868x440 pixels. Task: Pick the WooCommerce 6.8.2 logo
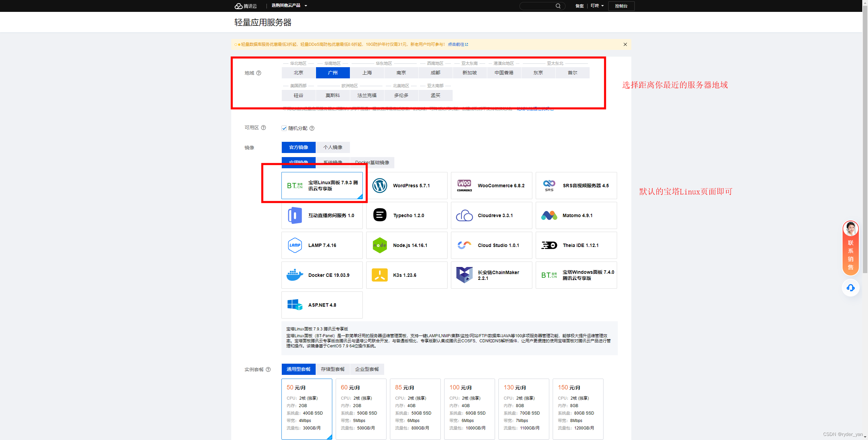click(464, 186)
